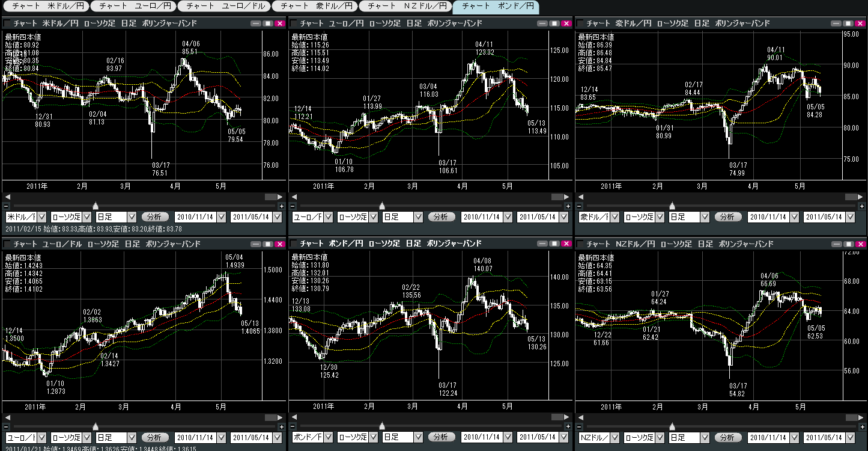The height and width of the screenshot is (451, 868).
Task: Zoom in via plus icon in ポンド/円 chart
Action: click(568, 427)
